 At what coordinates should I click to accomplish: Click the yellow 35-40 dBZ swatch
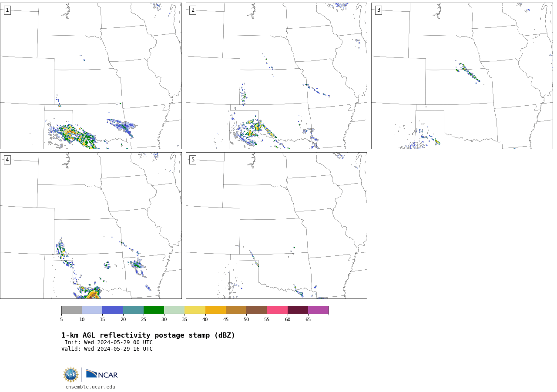(195, 310)
